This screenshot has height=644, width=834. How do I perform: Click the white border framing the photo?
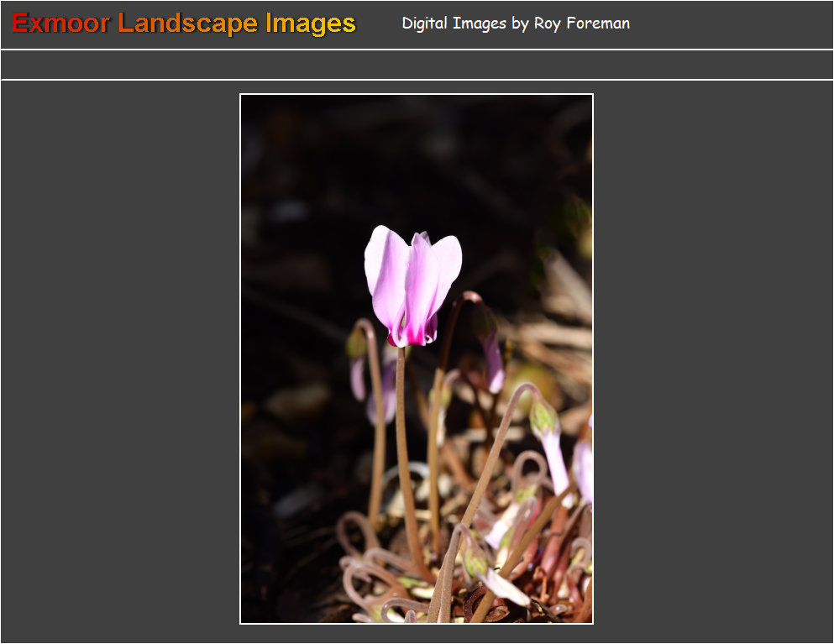240,361
